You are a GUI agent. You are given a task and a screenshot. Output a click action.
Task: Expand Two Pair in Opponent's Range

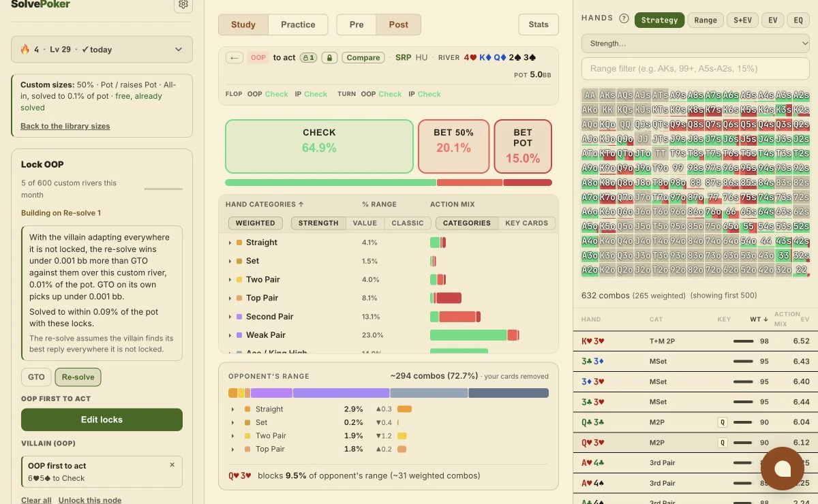click(232, 436)
